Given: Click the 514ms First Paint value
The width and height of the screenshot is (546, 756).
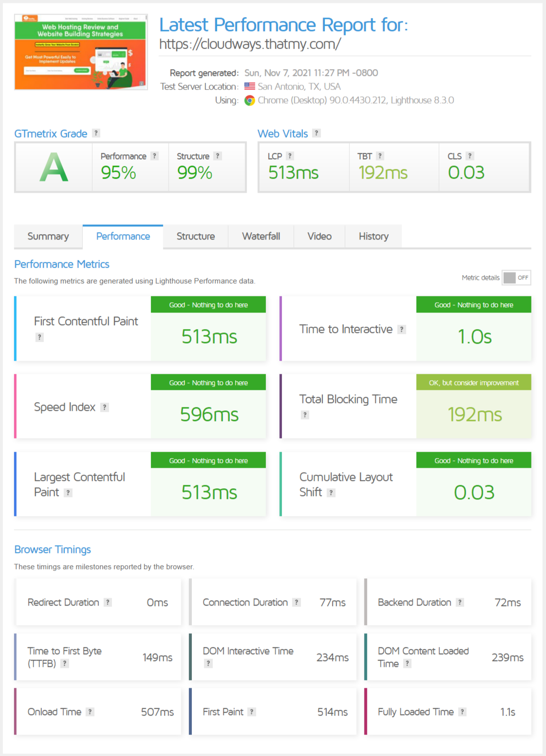Looking at the screenshot, I should (x=333, y=712).
